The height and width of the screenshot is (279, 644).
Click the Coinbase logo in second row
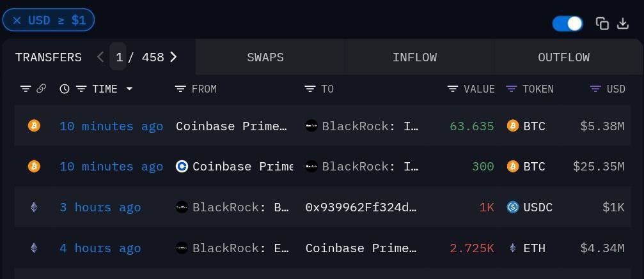[x=182, y=167]
